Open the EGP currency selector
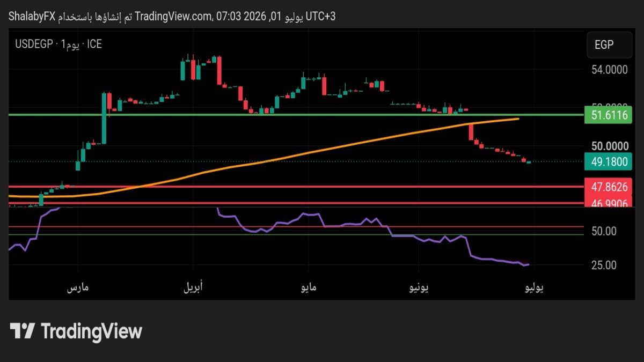Viewport: 644px width, 362px height. [x=609, y=45]
